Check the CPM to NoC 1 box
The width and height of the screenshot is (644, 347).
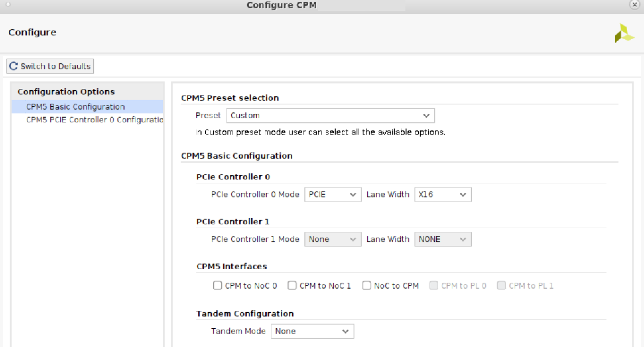292,285
